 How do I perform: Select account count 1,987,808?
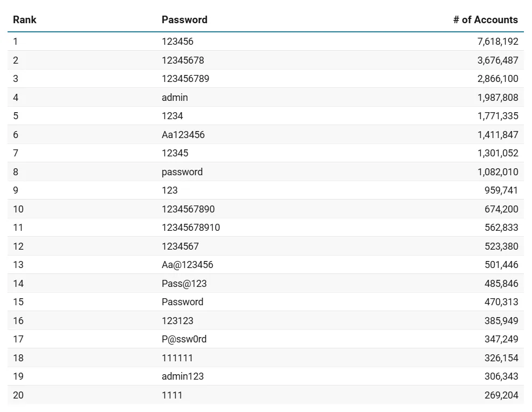pyautogui.click(x=498, y=98)
